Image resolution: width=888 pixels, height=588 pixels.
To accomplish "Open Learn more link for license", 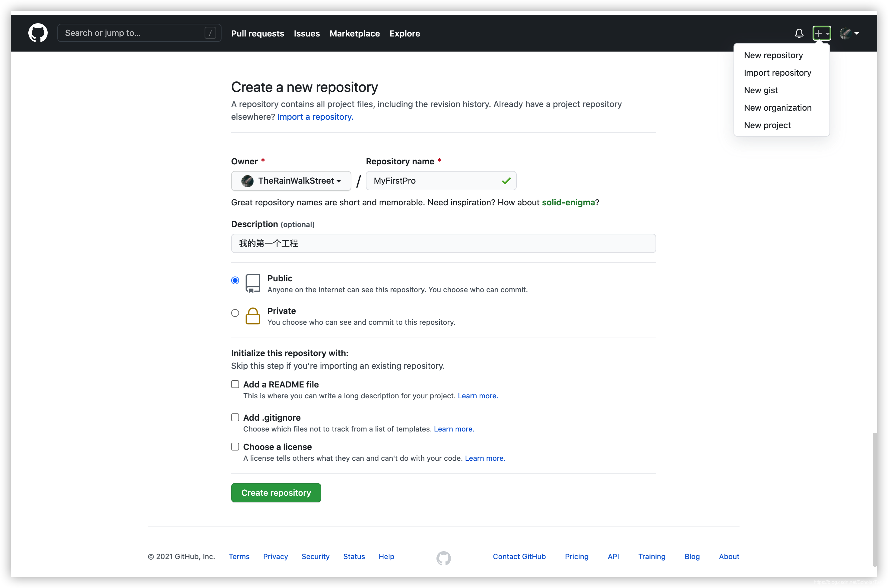I will 485,458.
